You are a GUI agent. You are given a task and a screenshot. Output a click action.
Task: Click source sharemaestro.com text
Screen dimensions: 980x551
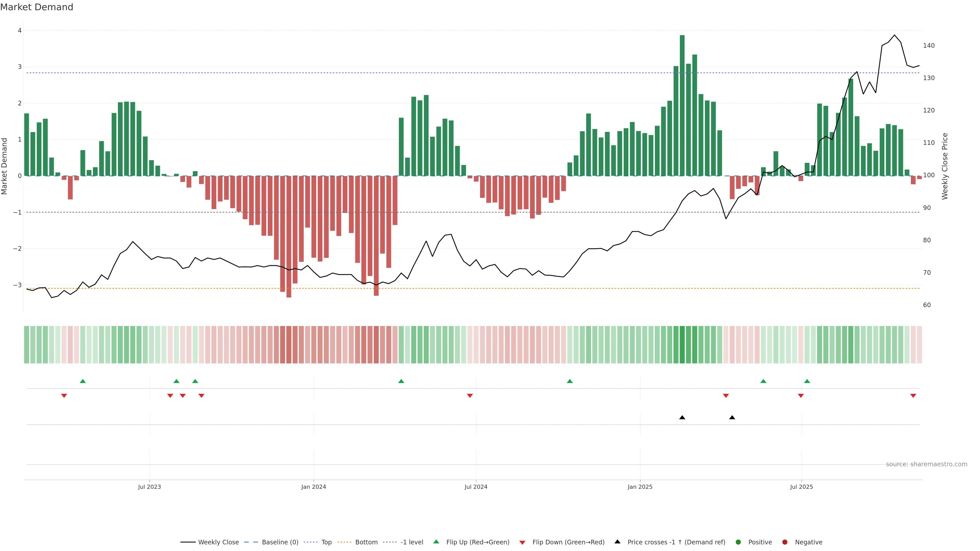coord(926,464)
